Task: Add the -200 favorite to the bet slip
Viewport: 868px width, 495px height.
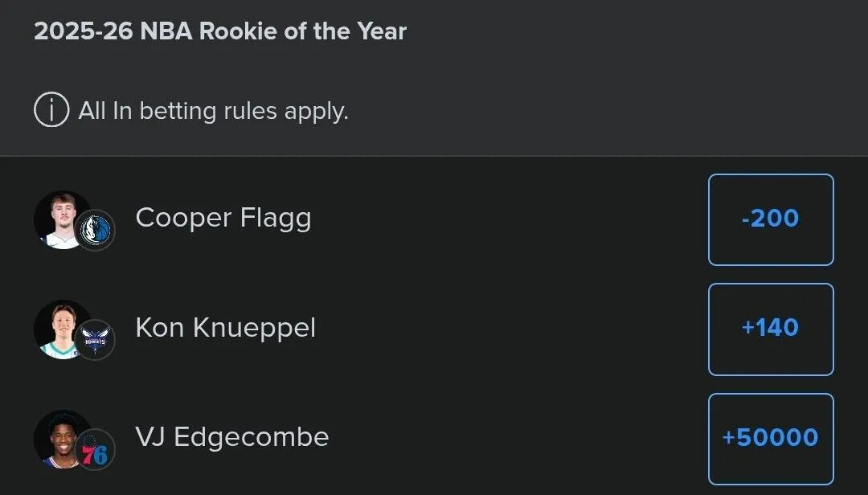Action: pyautogui.click(x=770, y=219)
